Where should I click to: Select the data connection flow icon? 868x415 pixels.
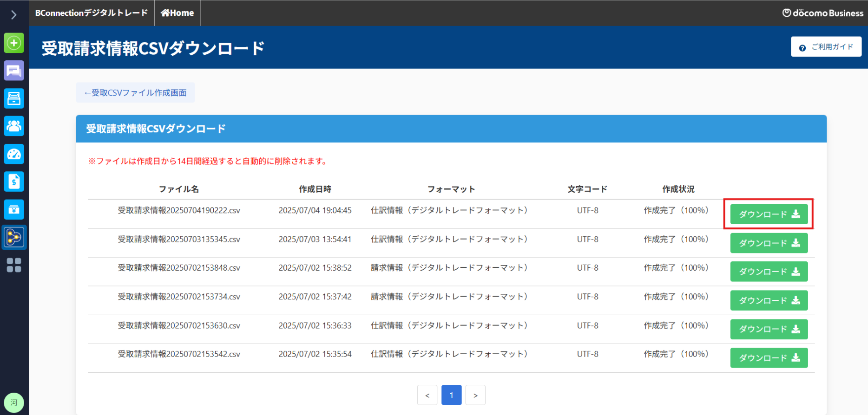tap(14, 237)
